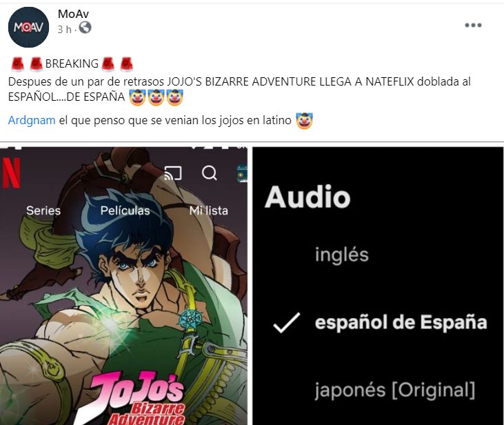Tap the Netflix N logo
The width and height of the screenshot is (504, 425).
point(11,172)
